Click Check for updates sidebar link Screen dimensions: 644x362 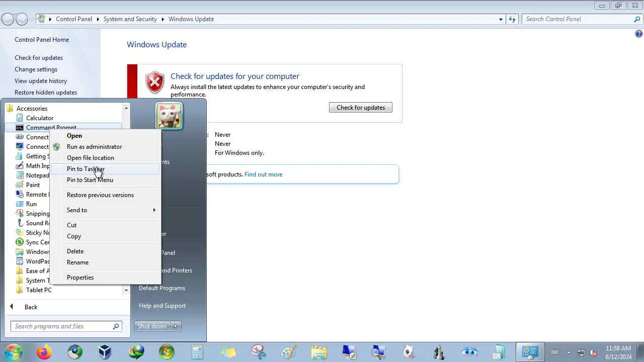pyautogui.click(x=39, y=58)
